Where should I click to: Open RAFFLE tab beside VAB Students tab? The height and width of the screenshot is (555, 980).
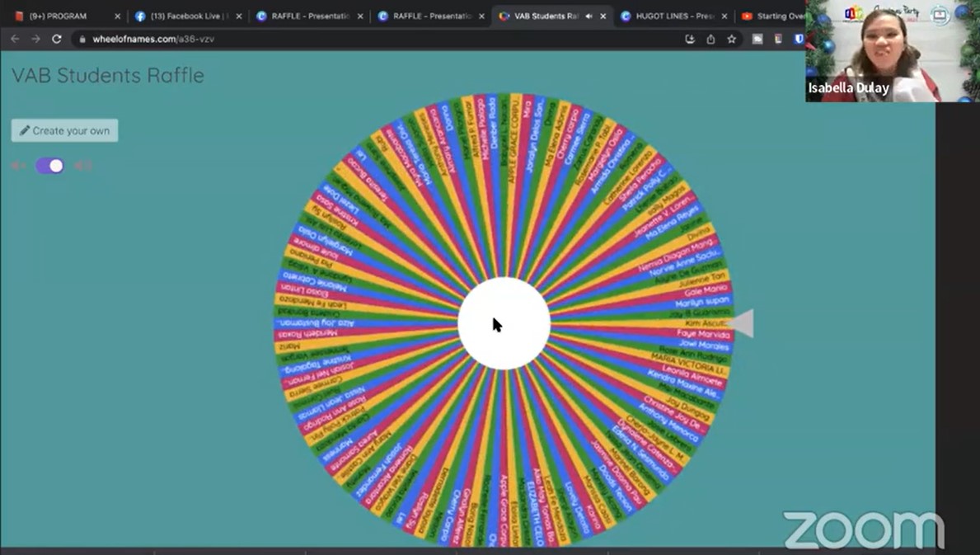(x=431, y=16)
